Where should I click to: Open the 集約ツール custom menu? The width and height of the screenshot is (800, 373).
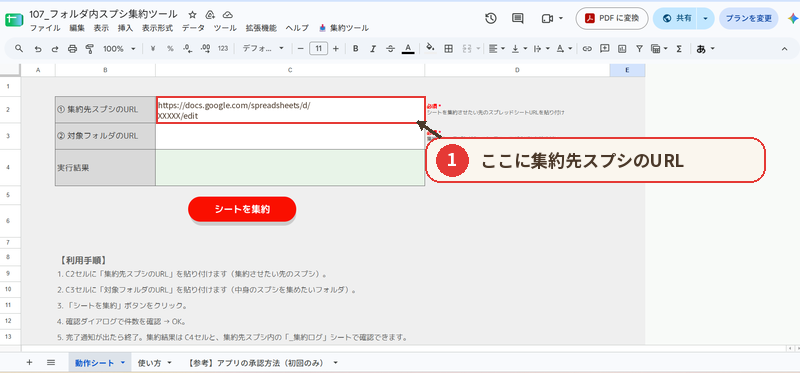pos(343,28)
